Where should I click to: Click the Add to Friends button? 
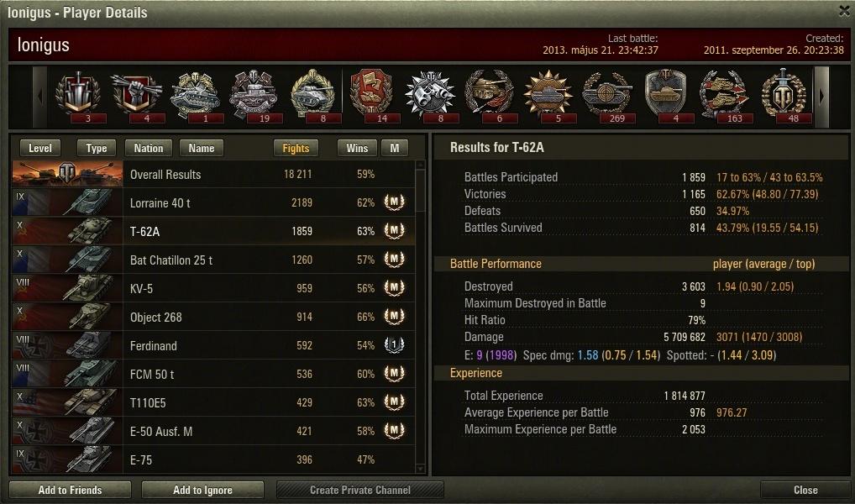point(70,490)
